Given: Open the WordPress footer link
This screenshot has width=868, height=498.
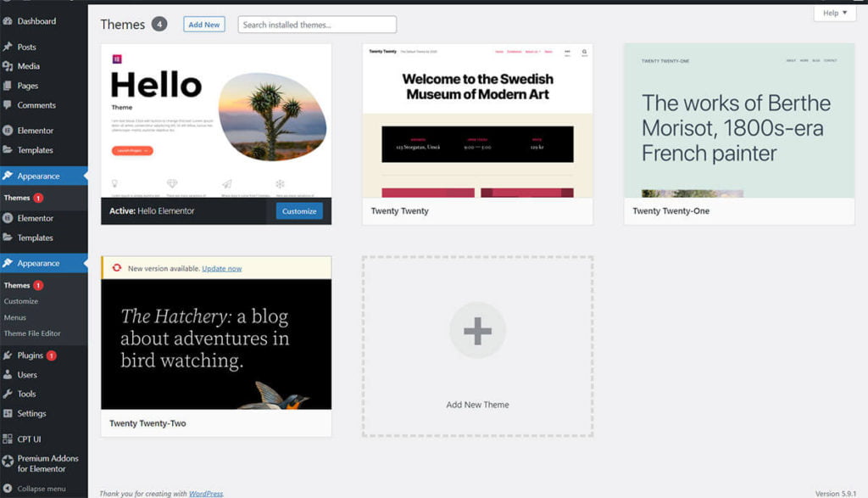Looking at the screenshot, I should click(x=206, y=494).
